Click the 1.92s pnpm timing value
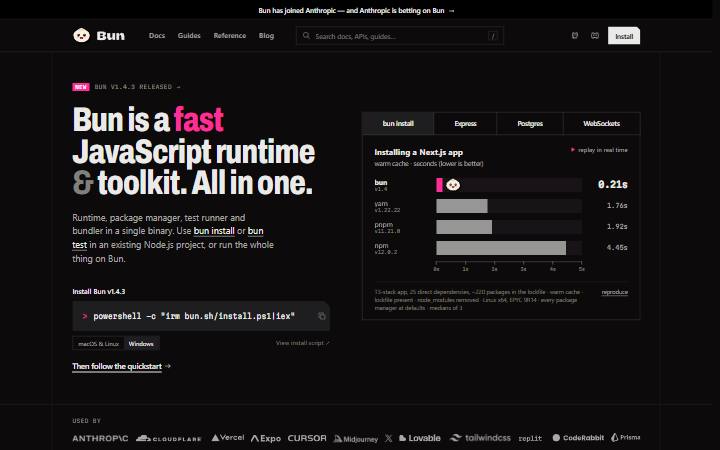Screen dimensions: 720x450 click(x=617, y=227)
